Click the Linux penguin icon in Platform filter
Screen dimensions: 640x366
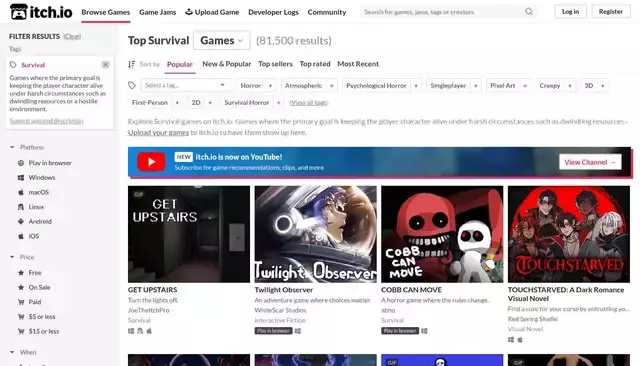tap(21, 207)
